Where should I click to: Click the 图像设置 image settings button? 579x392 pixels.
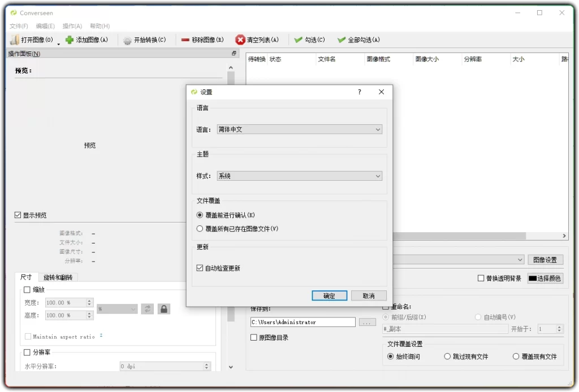(545, 259)
